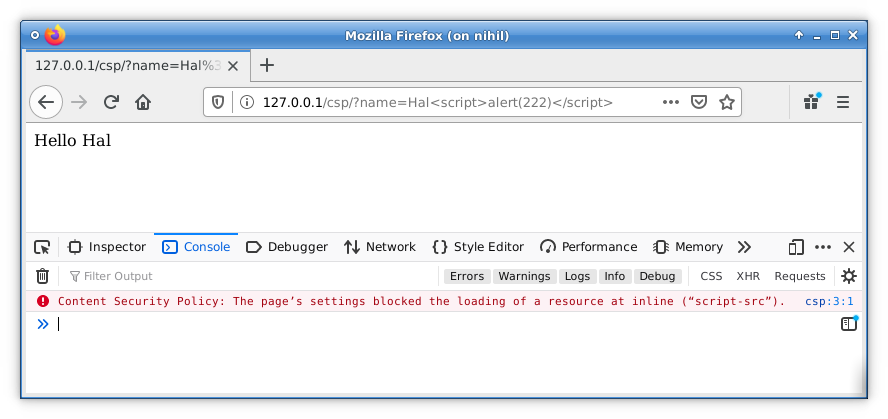Open the Firefox home page
The width and height of the screenshot is (888, 419).
click(x=143, y=102)
